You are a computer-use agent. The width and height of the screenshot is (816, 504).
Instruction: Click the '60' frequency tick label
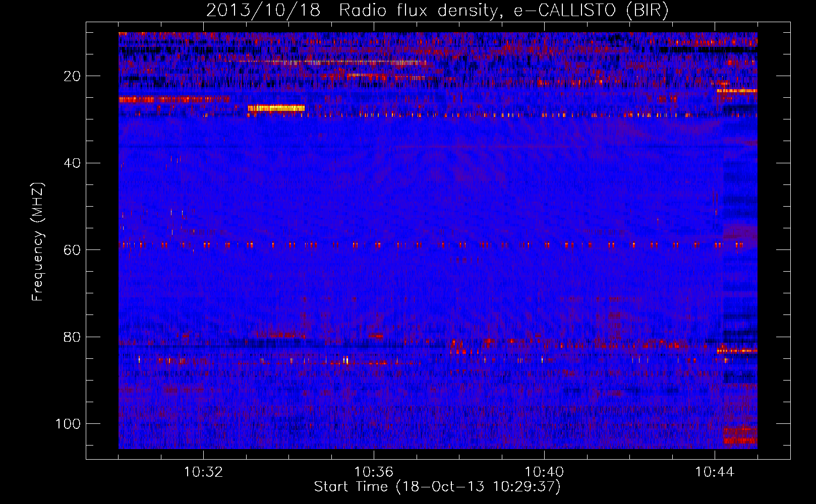[73, 250]
